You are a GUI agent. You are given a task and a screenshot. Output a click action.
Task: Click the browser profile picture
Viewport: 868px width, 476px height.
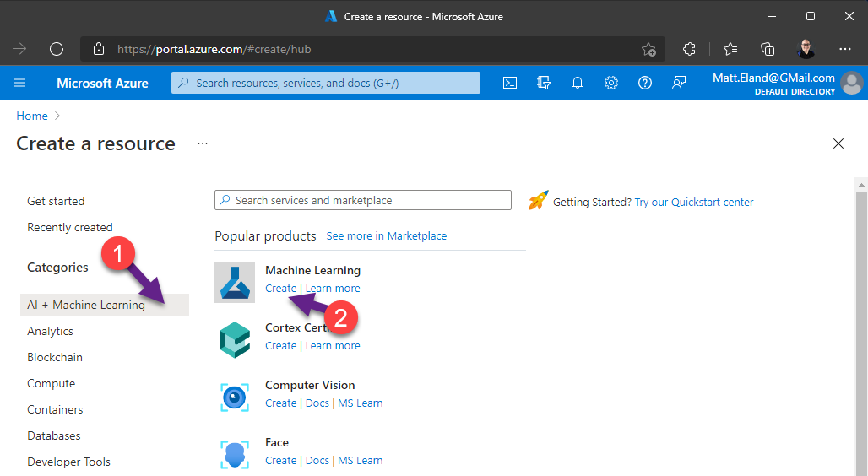coord(806,49)
